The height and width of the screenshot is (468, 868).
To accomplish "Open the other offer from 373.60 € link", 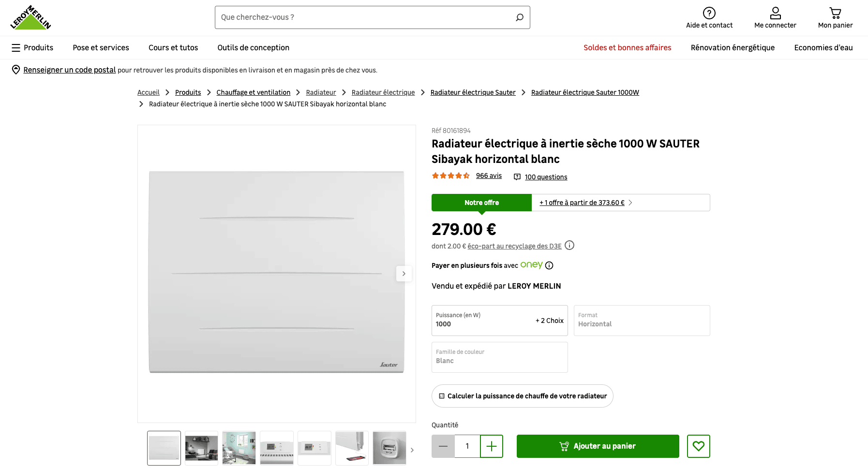I will [x=582, y=203].
